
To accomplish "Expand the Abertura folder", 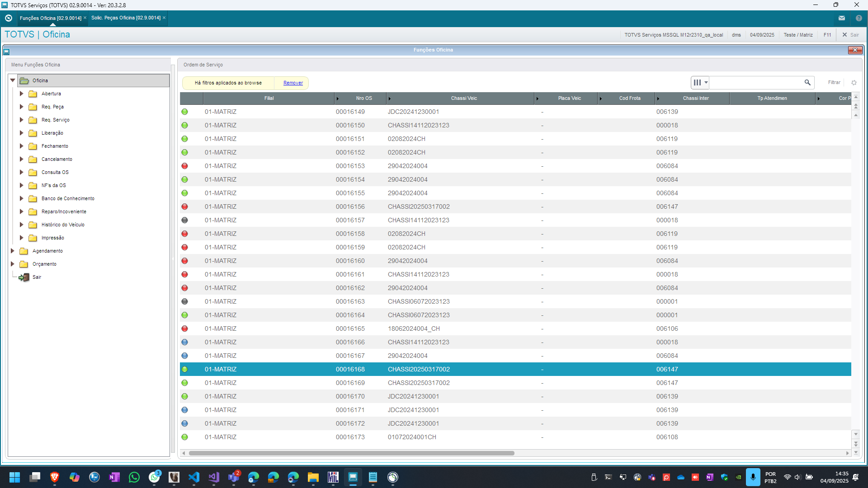I will tap(21, 94).
